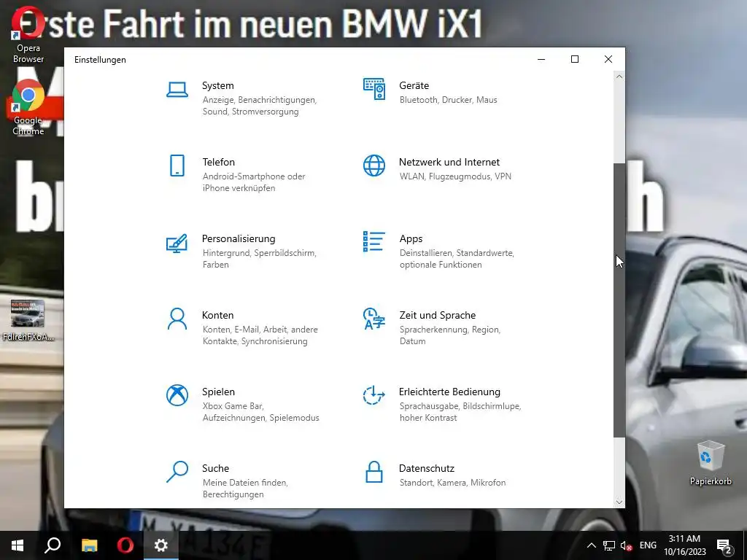Open Netzwerk und Internet title
This screenshot has height=560, width=747.
449,163
